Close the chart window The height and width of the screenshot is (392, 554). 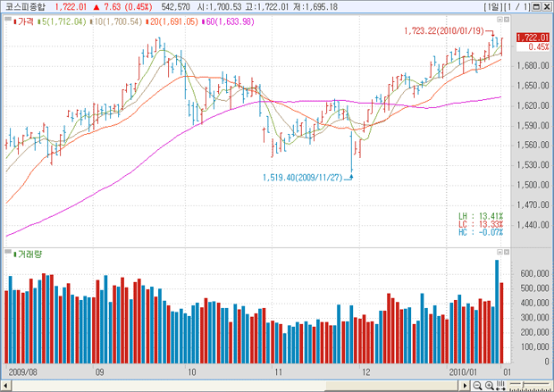(x=546, y=7)
